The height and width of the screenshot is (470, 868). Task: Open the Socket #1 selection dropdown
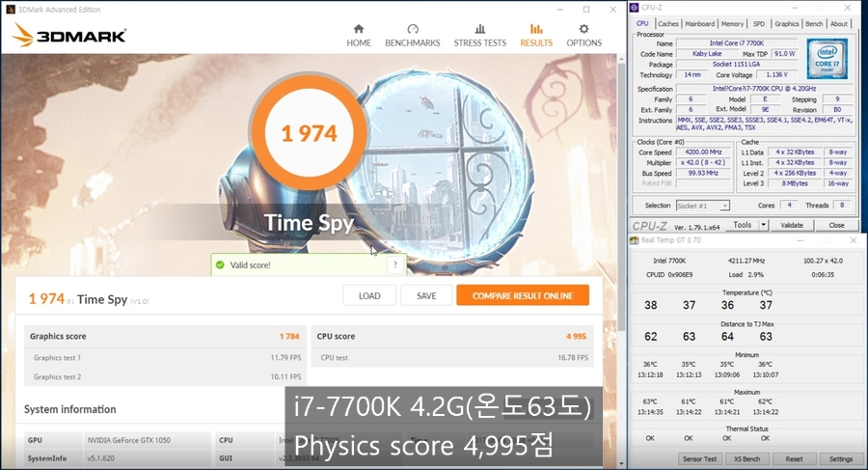click(x=702, y=206)
